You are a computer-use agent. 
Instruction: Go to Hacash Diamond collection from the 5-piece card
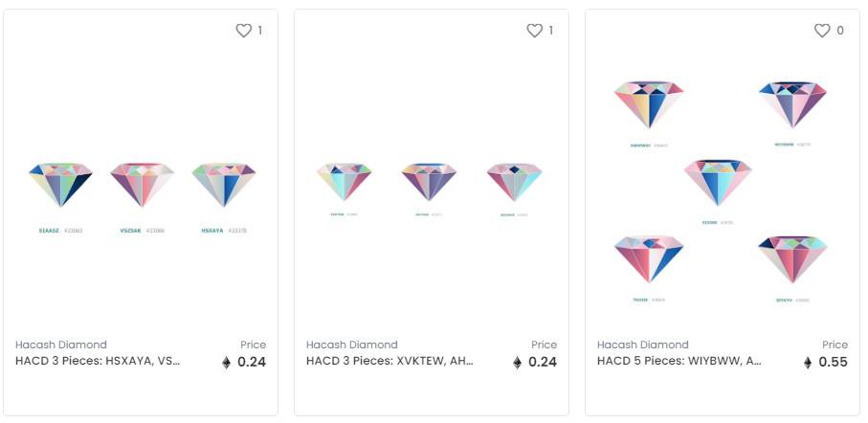coord(643,345)
